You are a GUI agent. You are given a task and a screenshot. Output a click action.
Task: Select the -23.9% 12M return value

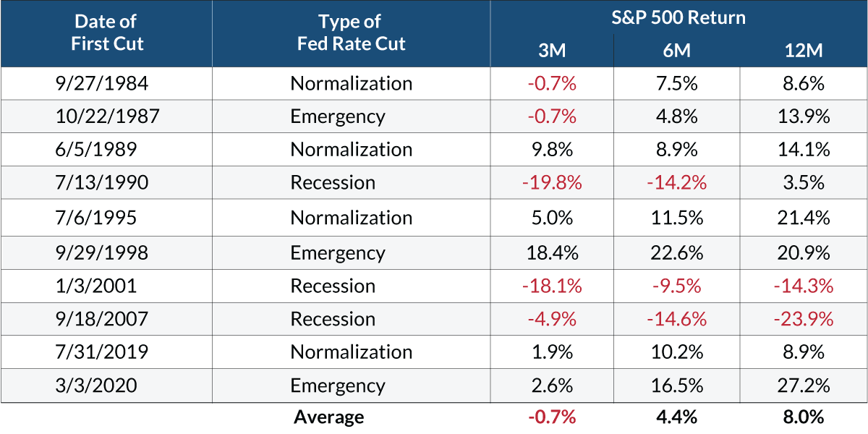tap(803, 319)
